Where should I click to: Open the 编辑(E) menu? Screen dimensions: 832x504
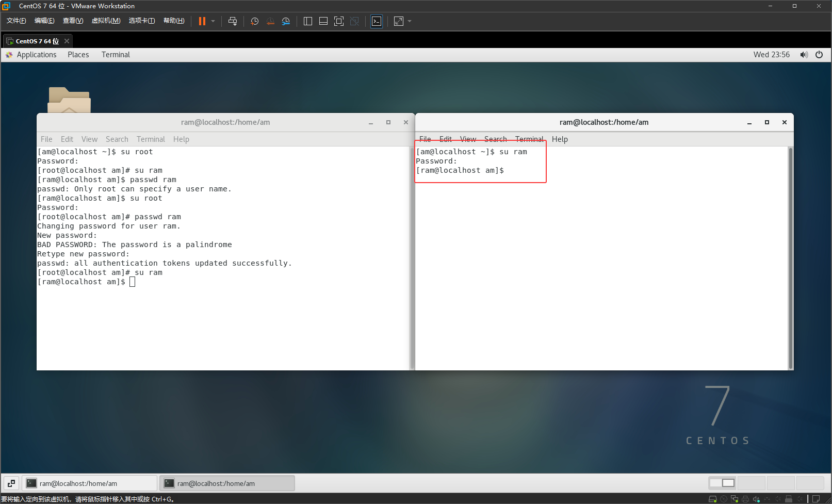(44, 21)
